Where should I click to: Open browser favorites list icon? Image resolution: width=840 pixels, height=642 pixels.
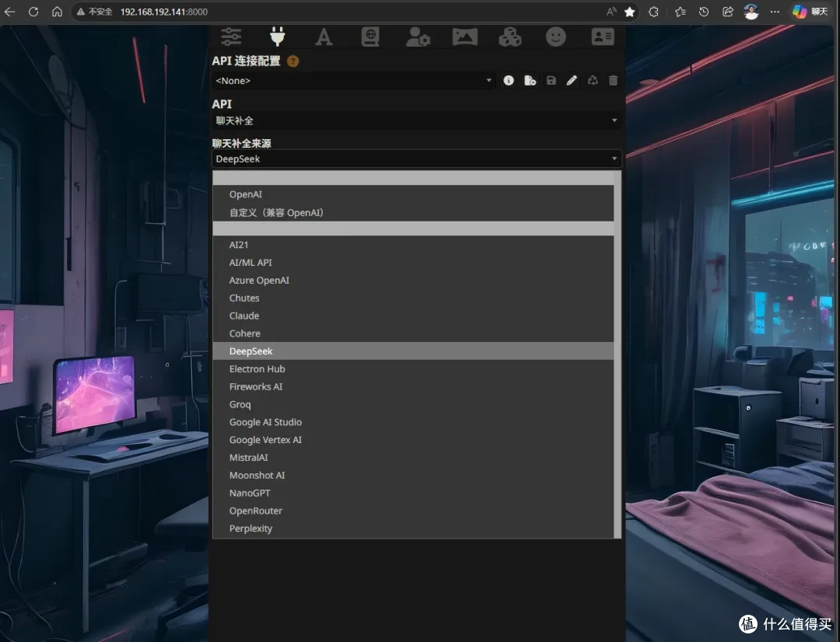click(x=680, y=12)
